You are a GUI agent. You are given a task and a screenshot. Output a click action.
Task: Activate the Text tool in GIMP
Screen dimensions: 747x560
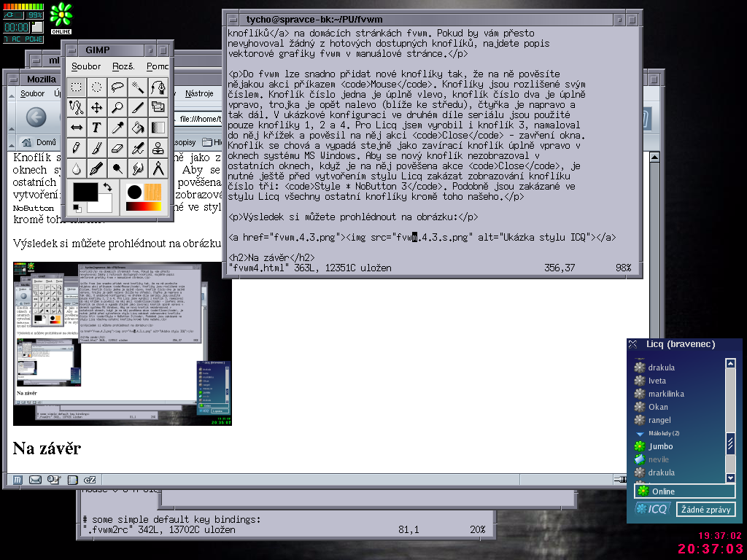(97, 128)
